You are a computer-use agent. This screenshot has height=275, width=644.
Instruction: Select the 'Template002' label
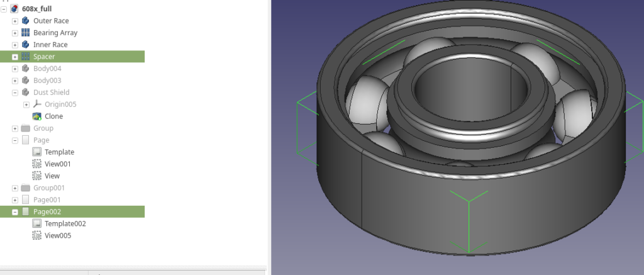[65, 223]
